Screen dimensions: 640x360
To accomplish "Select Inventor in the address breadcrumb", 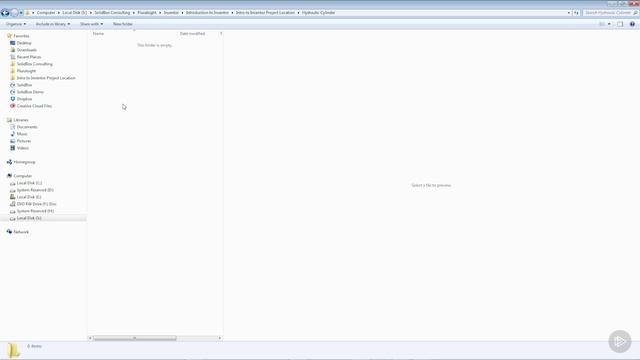I will 171,13.
